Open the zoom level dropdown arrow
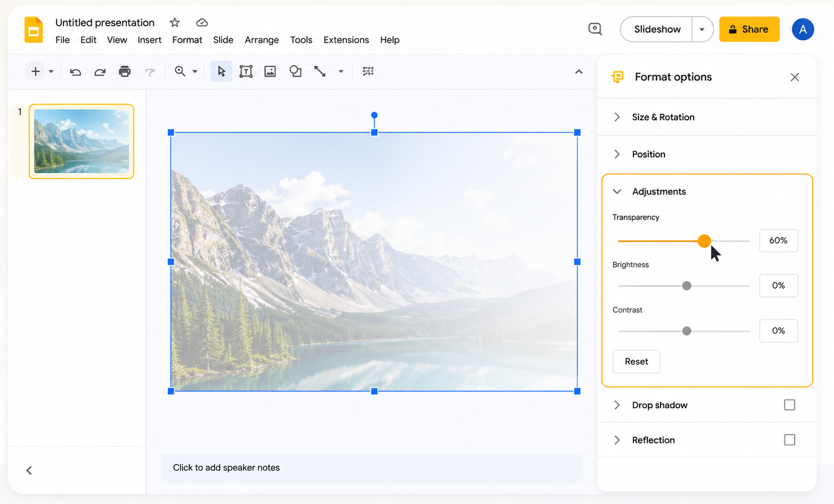This screenshot has height=504, width=834. (195, 71)
